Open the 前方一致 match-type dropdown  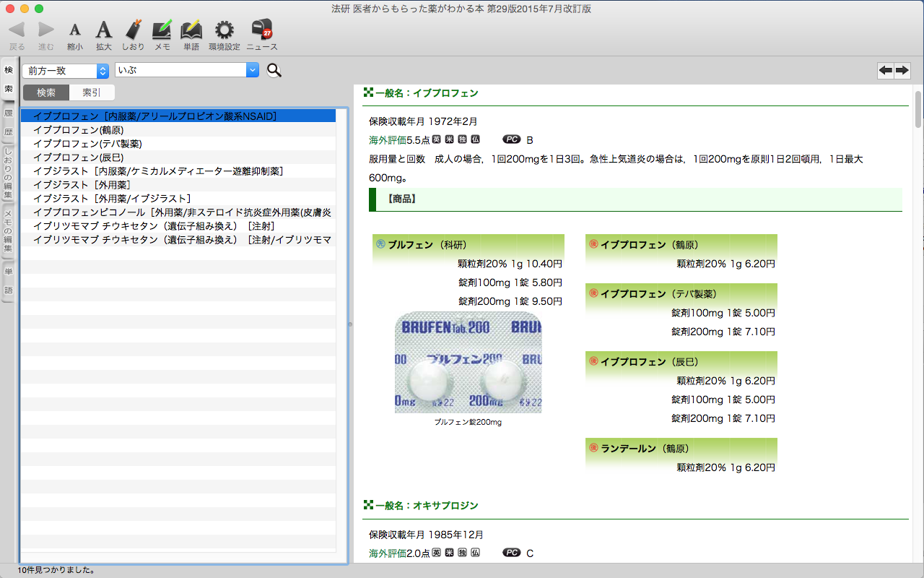point(66,71)
